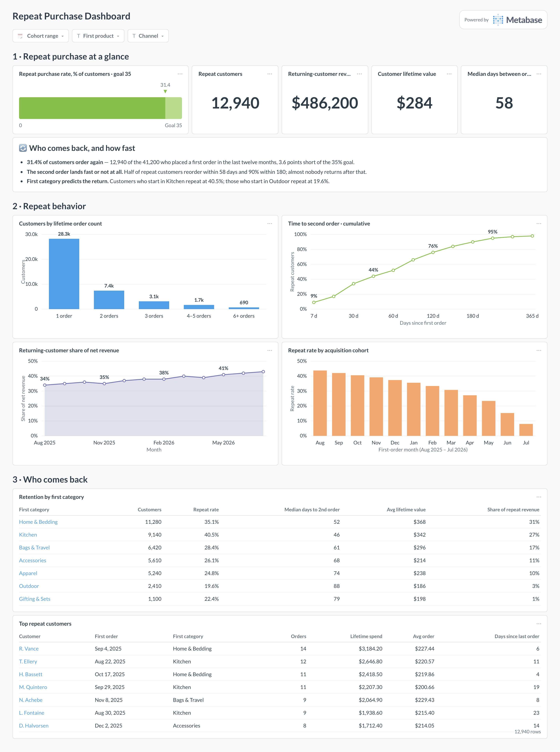The height and width of the screenshot is (752, 560).
Task: Open the Accessories category link
Action: tap(32, 561)
